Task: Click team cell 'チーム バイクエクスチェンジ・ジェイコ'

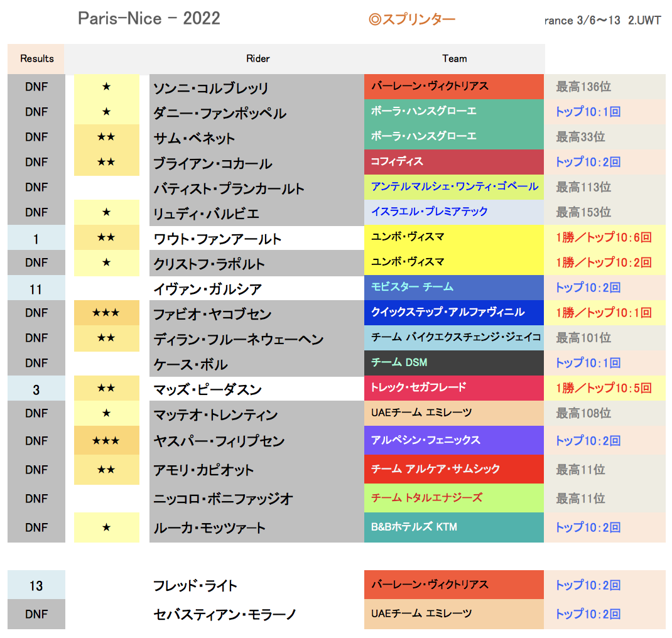Action: tap(454, 338)
